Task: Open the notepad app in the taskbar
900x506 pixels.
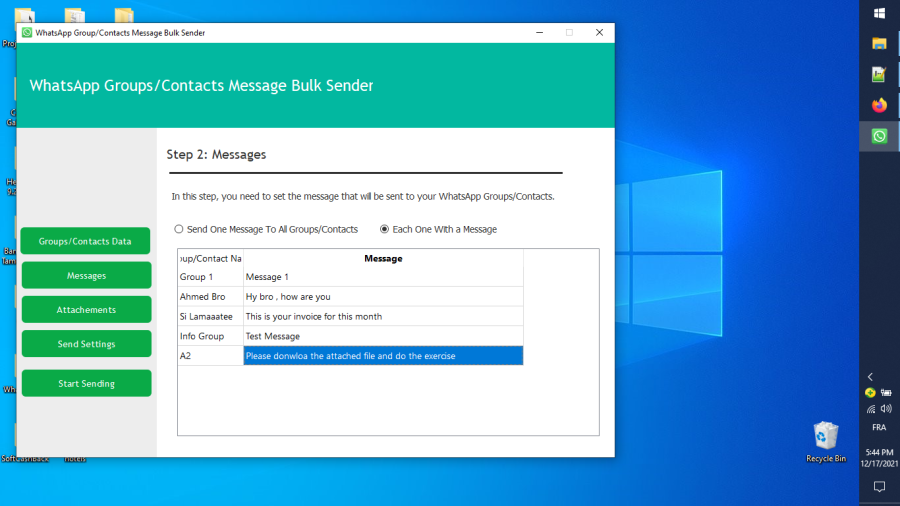Action: [x=879, y=74]
